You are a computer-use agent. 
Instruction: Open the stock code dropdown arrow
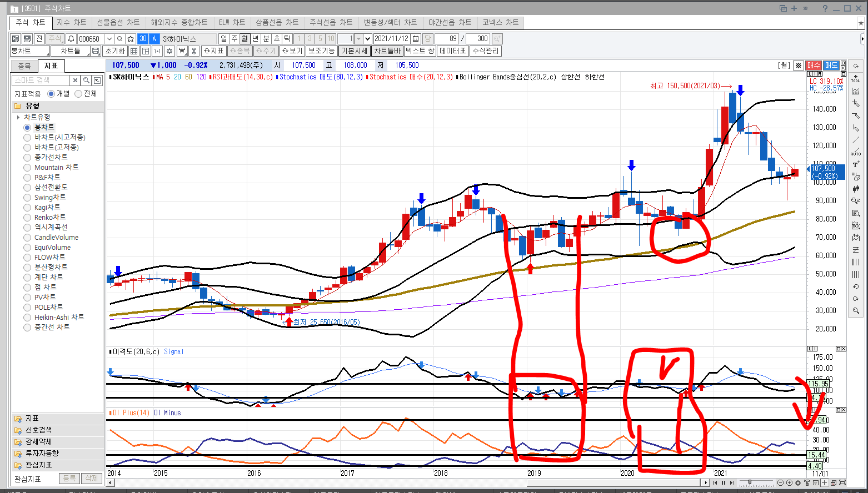pyautogui.click(x=109, y=39)
